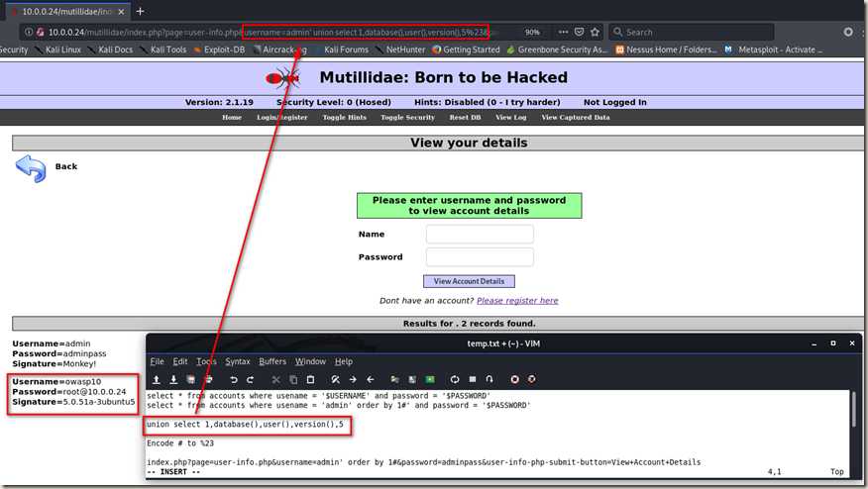Screen dimensions: 868x489
Task: Click the green Run script icon in VIM
Action: [430, 379]
